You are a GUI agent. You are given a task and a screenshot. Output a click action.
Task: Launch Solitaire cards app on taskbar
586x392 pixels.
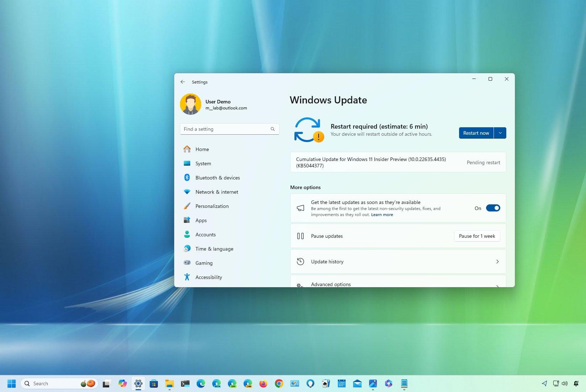coord(326,383)
